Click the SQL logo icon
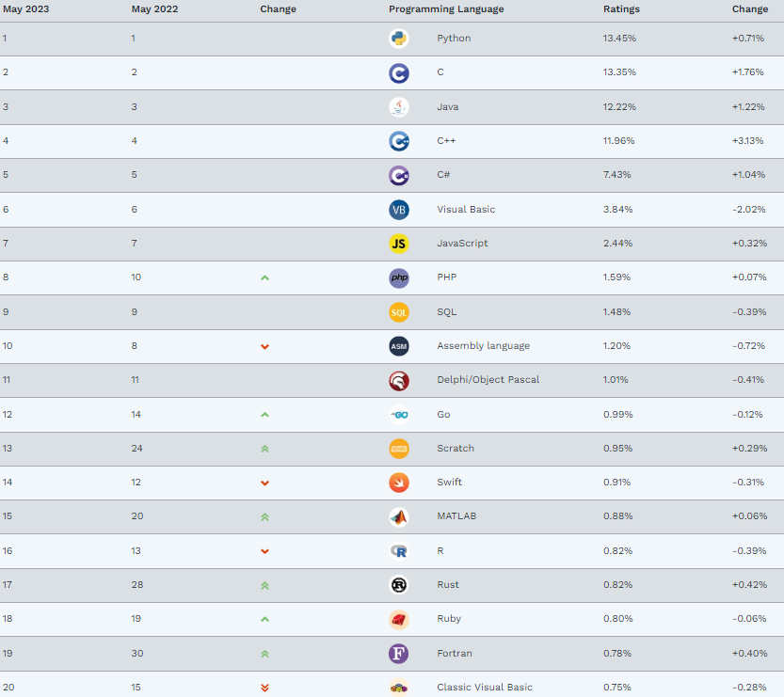 398,312
